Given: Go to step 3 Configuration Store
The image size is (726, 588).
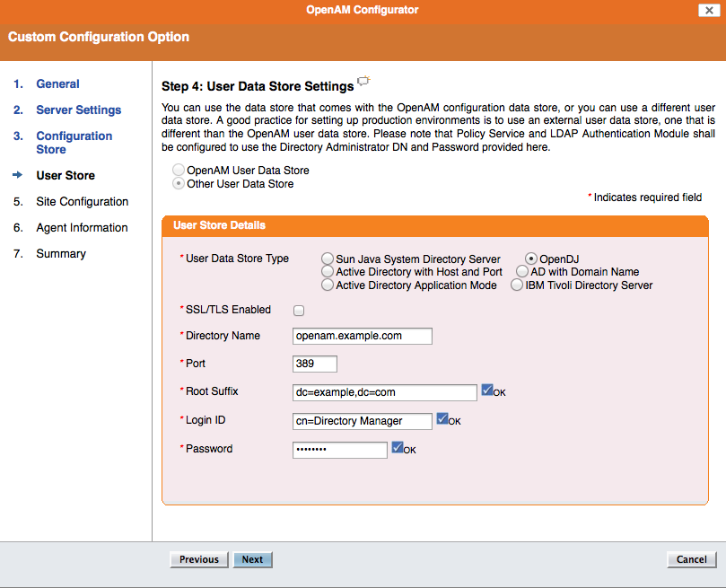Looking at the screenshot, I should [x=74, y=143].
